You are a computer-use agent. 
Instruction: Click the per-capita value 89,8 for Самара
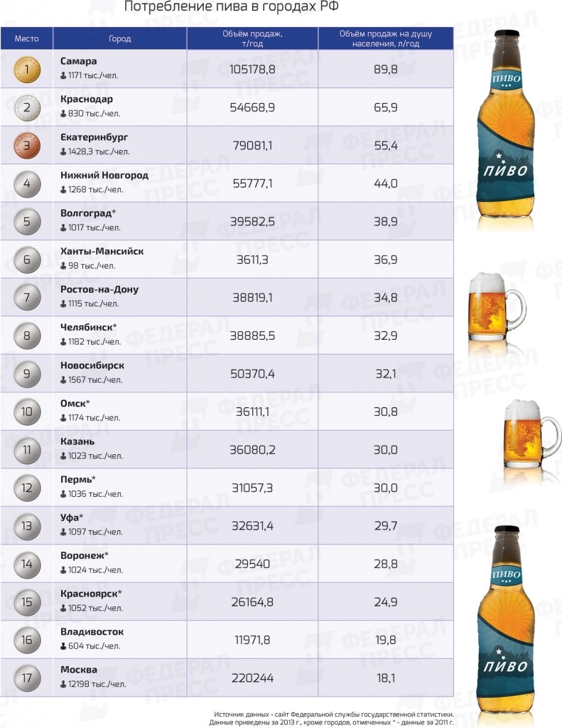coord(386,70)
